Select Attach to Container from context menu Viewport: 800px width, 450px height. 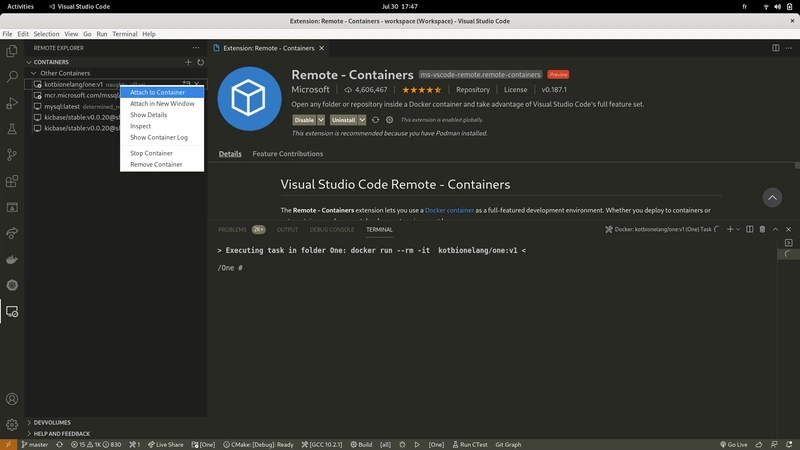click(157, 92)
